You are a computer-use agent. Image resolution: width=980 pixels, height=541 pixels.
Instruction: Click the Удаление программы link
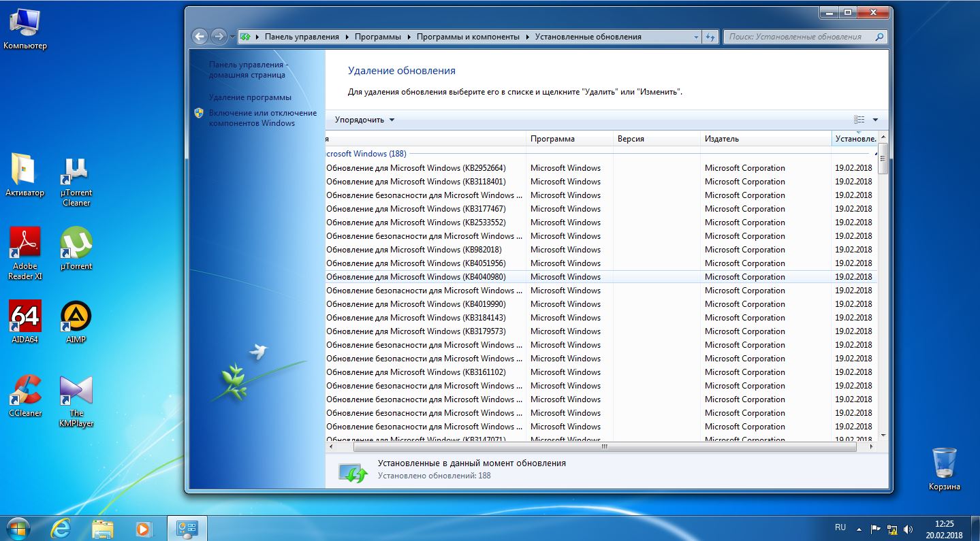(250, 97)
